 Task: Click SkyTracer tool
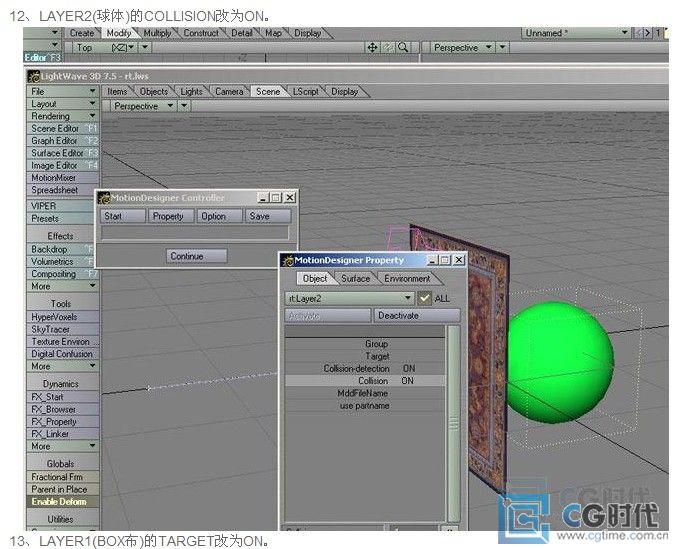pyautogui.click(x=63, y=329)
